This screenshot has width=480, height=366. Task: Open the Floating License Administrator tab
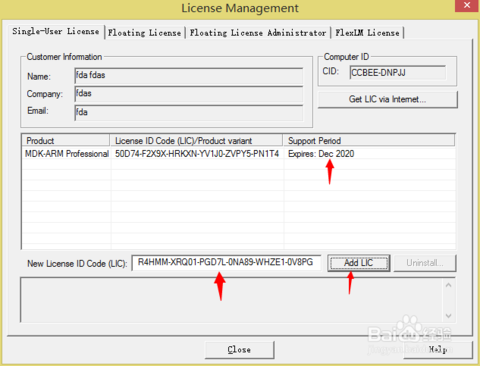pos(258,33)
